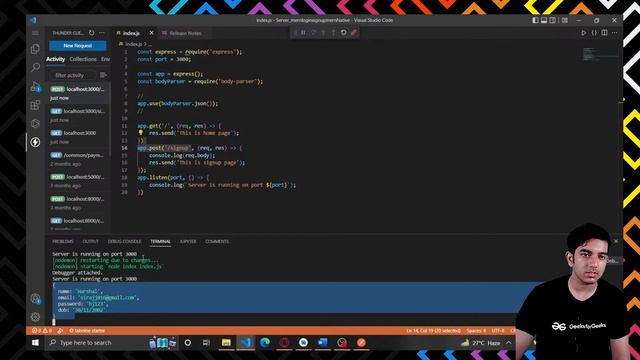Click the VS Code hamburger menu icon

(x=35, y=33)
